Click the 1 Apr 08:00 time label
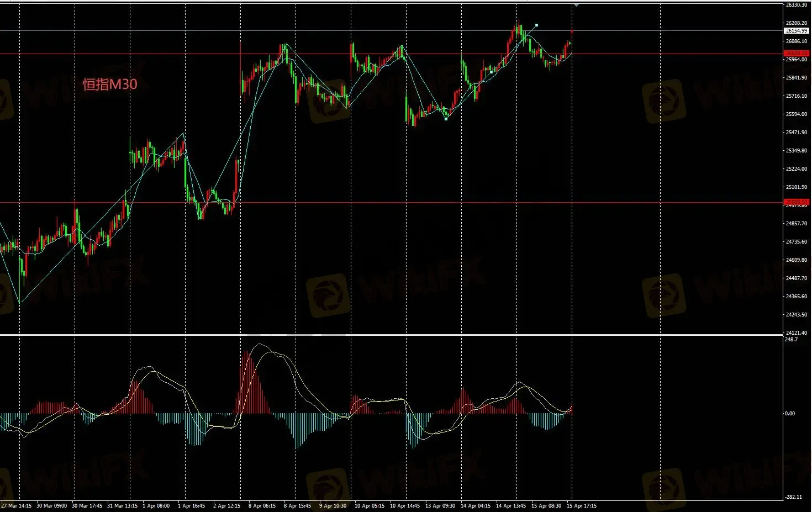812x512 pixels. coord(156,505)
